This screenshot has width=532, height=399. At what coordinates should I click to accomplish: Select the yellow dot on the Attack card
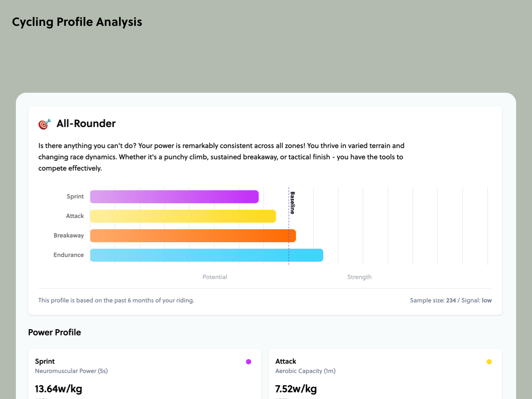489,361
